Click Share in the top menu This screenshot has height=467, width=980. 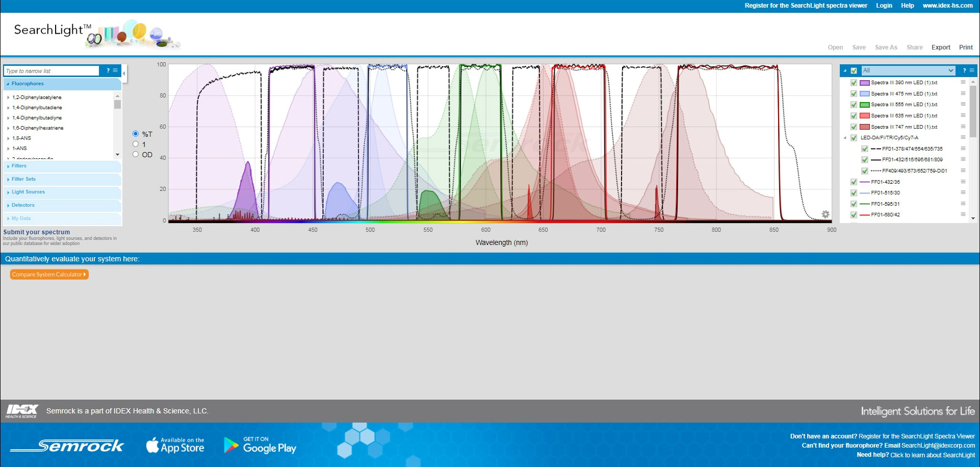(915, 47)
